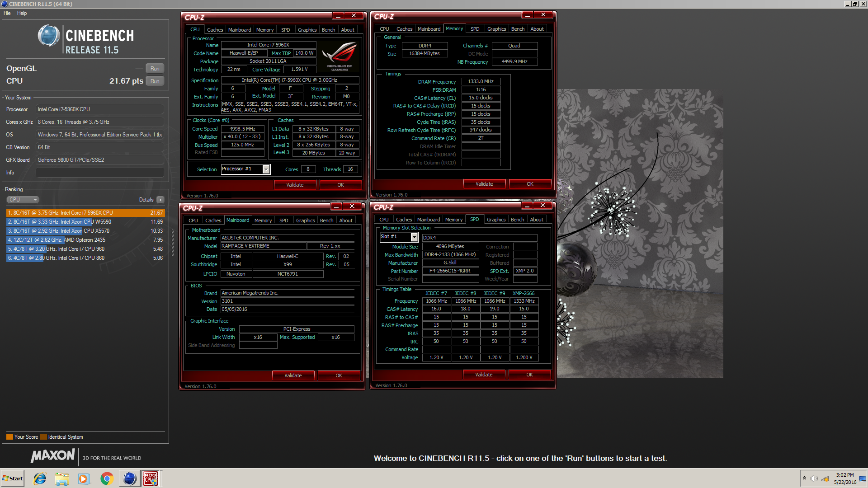Open About tab in top-right CPU-Z Memory window

click(537, 29)
